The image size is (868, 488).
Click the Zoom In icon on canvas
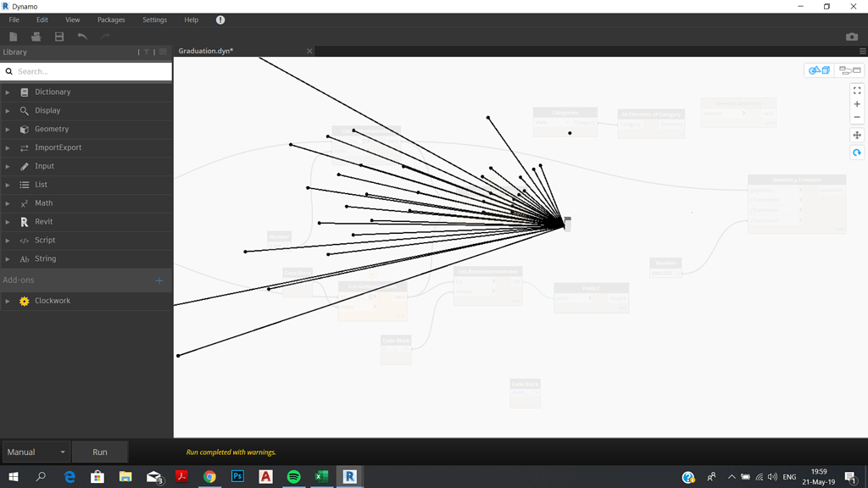point(857,104)
